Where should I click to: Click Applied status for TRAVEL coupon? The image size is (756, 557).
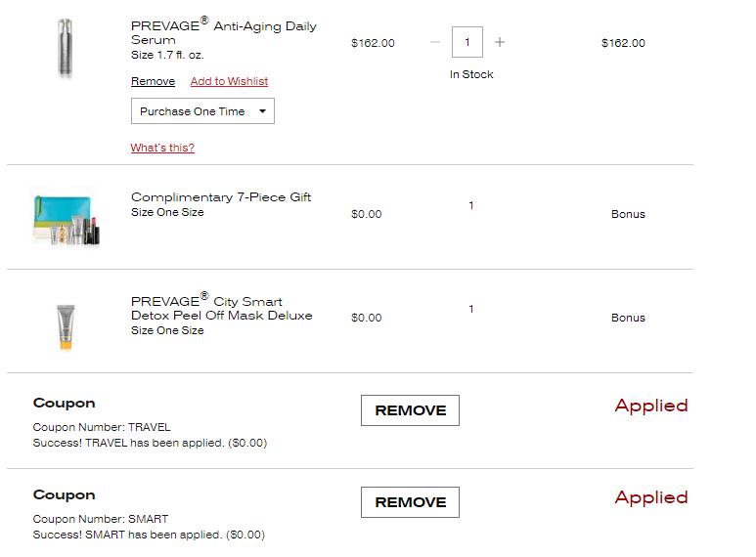click(x=650, y=406)
